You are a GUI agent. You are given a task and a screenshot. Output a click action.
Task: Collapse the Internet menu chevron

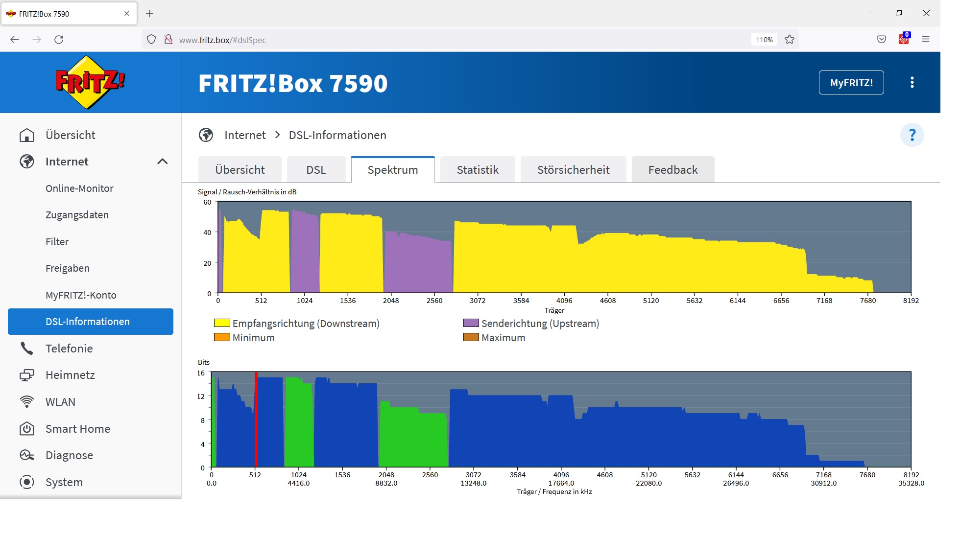162,162
